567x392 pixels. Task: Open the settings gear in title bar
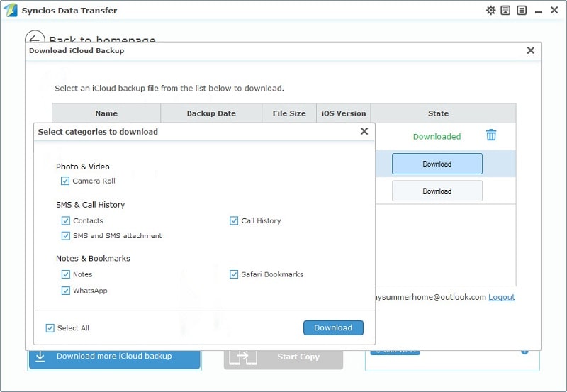490,10
